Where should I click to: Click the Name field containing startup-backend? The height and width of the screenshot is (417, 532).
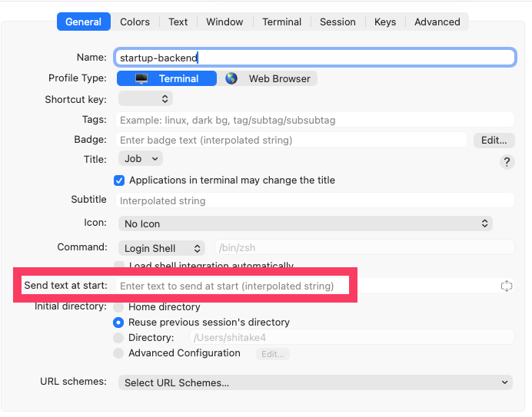[315, 58]
